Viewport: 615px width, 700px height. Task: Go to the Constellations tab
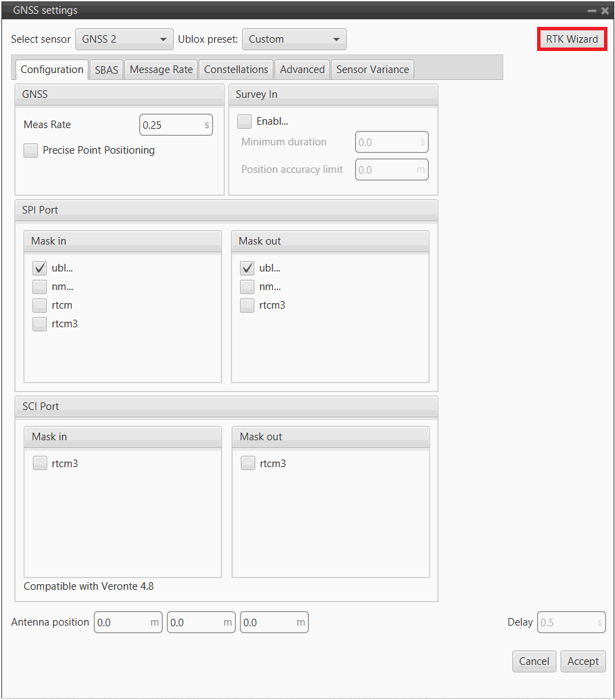click(x=236, y=70)
